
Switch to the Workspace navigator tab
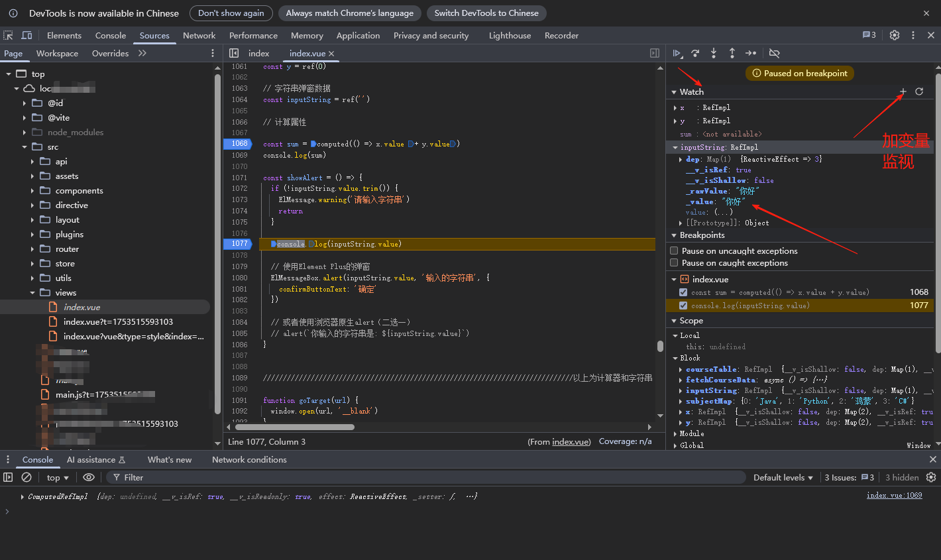pos(57,53)
